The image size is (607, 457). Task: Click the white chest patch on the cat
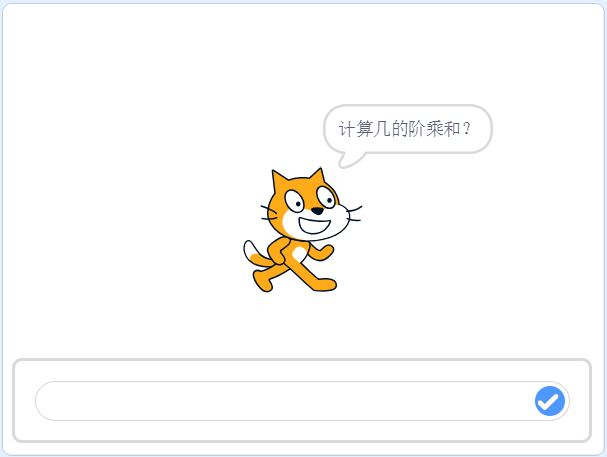click(x=300, y=254)
